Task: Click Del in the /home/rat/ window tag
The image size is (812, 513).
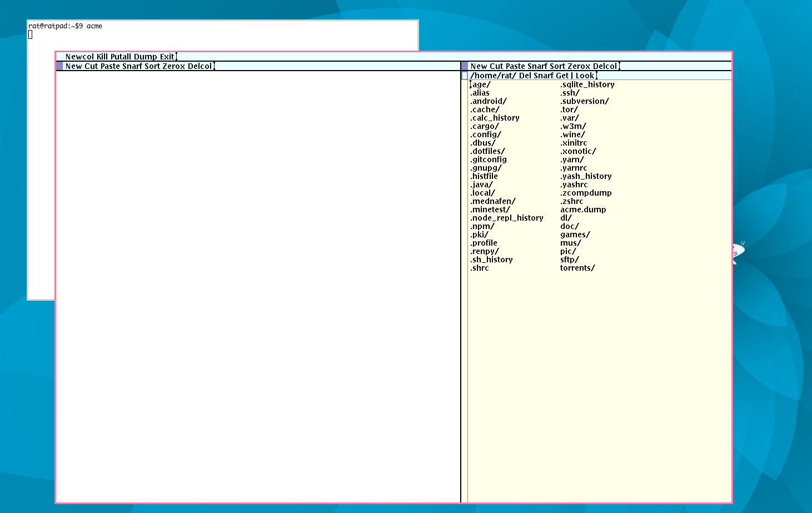Action: (525, 76)
